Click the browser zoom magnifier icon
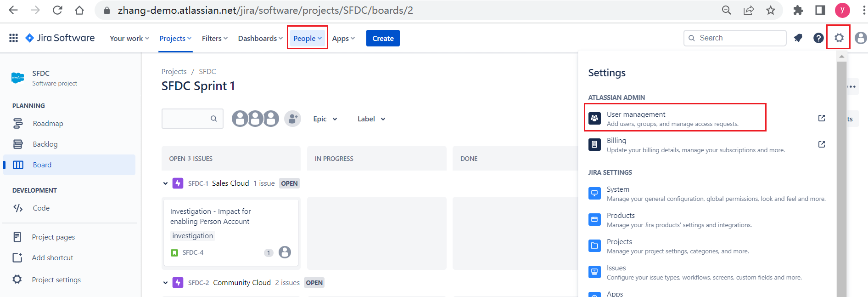Screen dimensions: 868x297 tap(727, 10)
